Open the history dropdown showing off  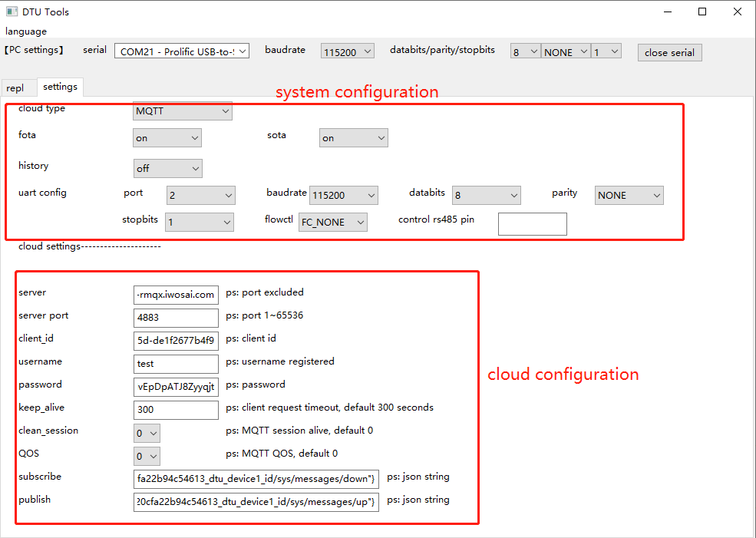(x=167, y=168)
